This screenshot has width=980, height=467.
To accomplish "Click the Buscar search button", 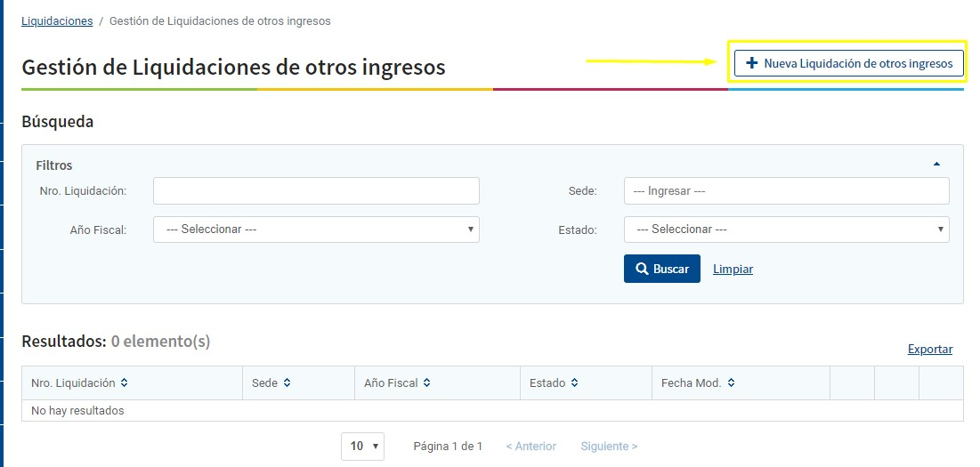I will click(x=661, y=269).
